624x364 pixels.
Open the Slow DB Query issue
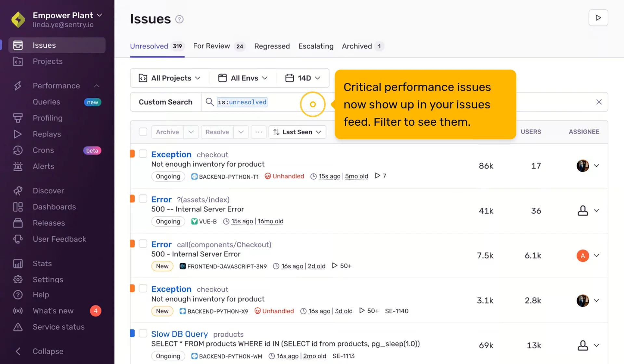pyautogui.click(x=179, y=334)
